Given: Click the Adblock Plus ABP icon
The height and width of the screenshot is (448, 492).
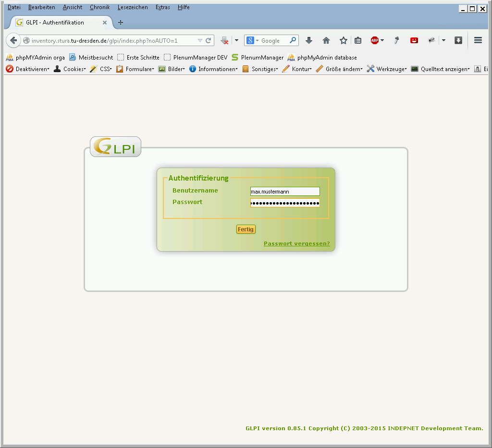Looking at the screenshot, I should pyautogui.click(x=375, y=41).
